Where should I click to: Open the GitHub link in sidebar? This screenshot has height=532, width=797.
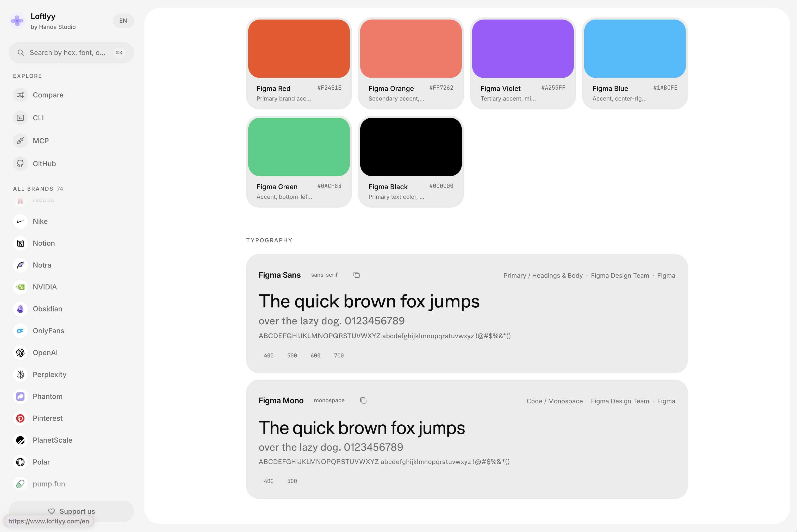coord(45,164)
